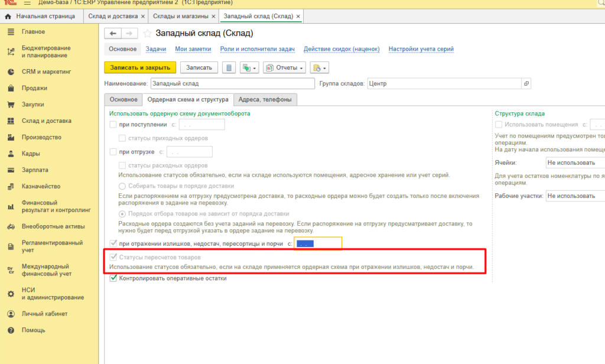605x364 pixels.
Task: Open Склад и доставка section in sidebar
Action: click(46, 121)
